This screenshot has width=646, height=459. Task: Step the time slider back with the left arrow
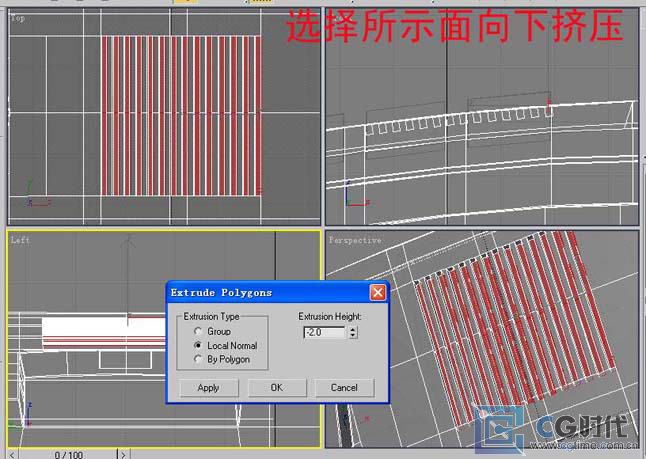[x=12, y=455]
